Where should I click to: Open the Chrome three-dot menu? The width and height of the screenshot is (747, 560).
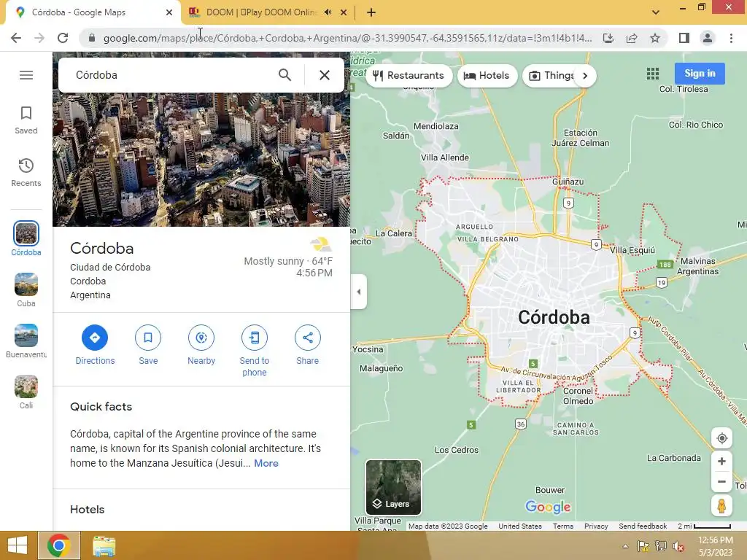pyautogui.click(x=731, y=38)
